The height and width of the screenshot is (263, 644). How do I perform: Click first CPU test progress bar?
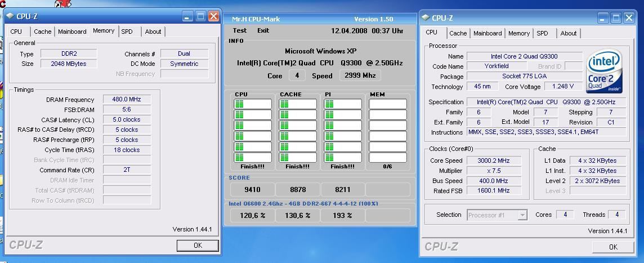(x=253, y=104)
